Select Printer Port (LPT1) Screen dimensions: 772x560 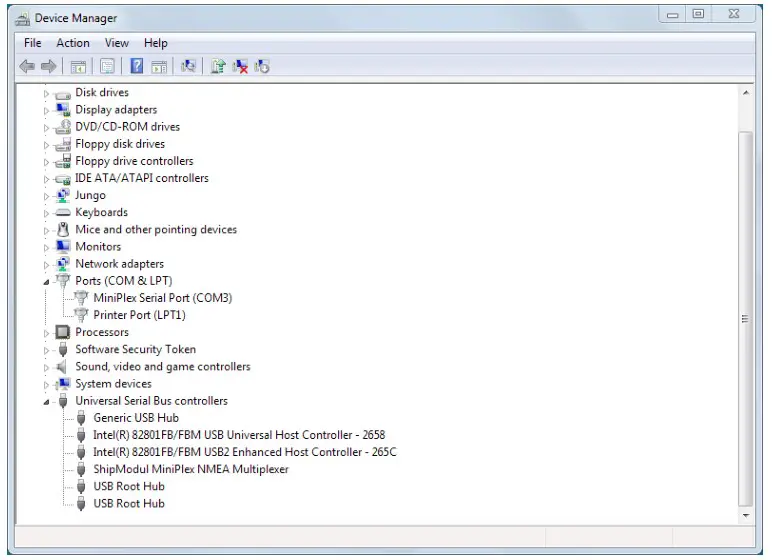[139, 315]
